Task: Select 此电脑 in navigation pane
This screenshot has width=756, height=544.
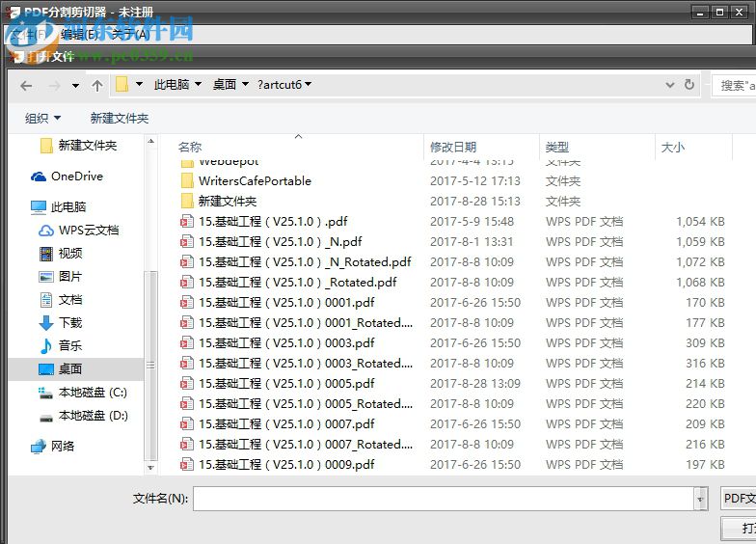Action: [58, 206]
